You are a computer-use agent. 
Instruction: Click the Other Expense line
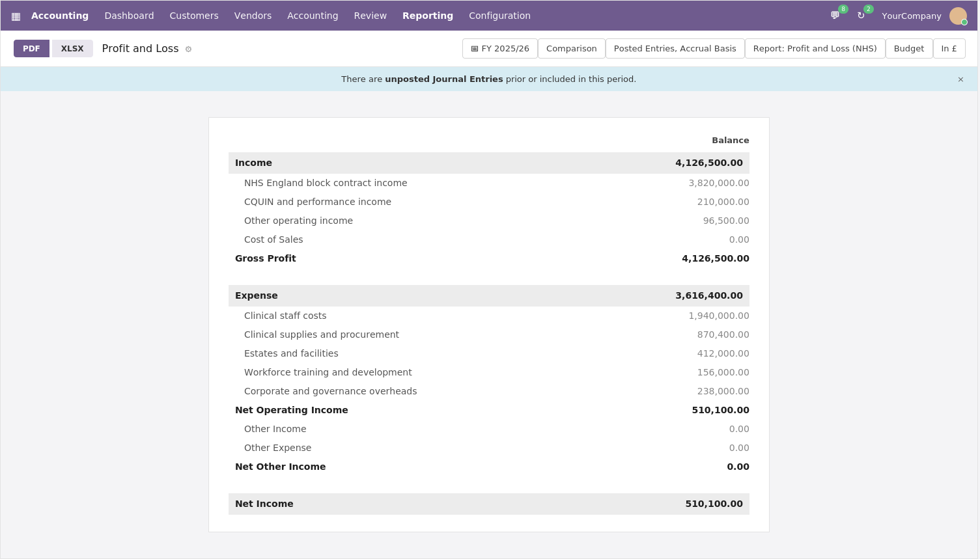(x=489, y=448)
